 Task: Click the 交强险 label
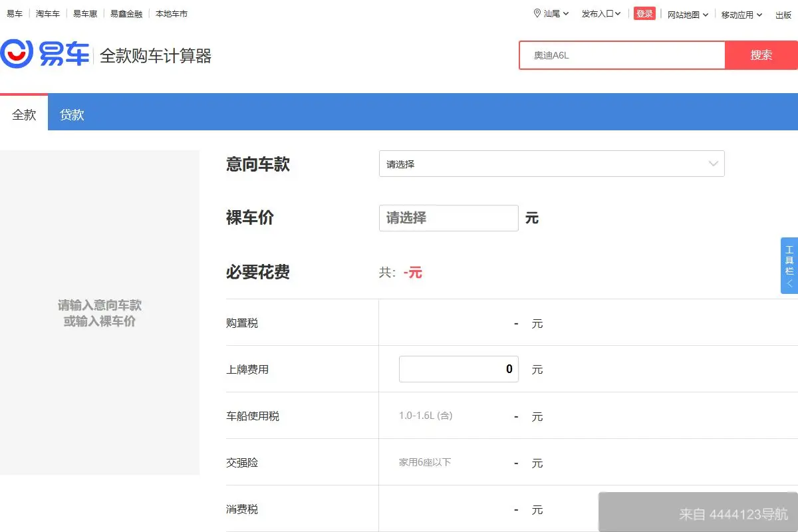click(x=242, y=463)
